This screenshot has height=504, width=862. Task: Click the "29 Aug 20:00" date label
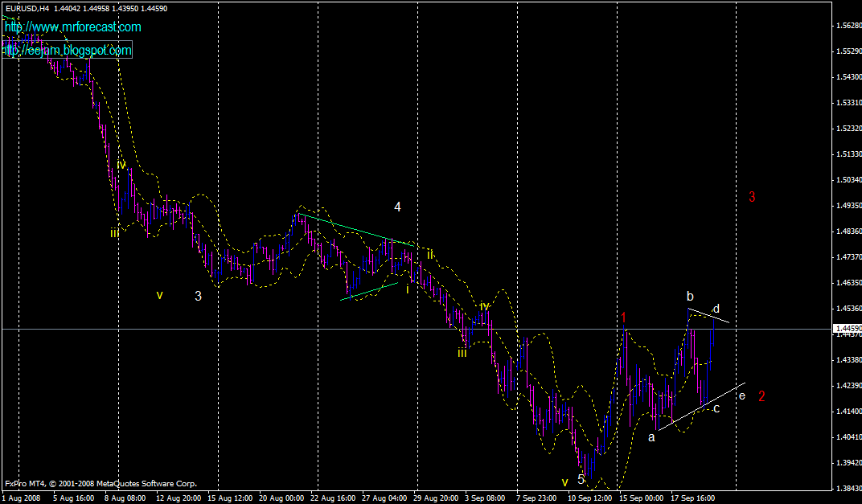[x=436, y=498]
